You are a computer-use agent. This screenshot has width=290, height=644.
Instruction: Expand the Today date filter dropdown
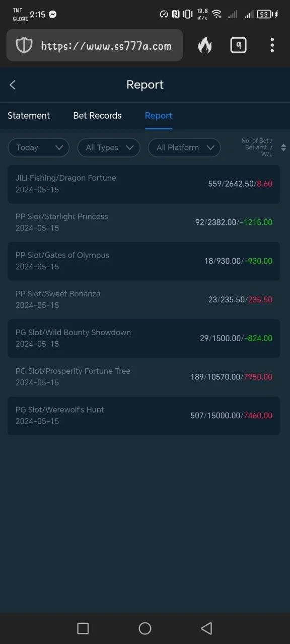(x=39, y=147)
